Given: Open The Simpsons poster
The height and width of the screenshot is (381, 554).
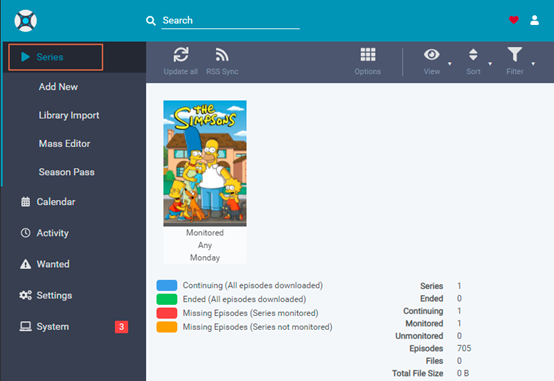Looking at the screenshot, I should pyautogui.click(x=205, y=163).
